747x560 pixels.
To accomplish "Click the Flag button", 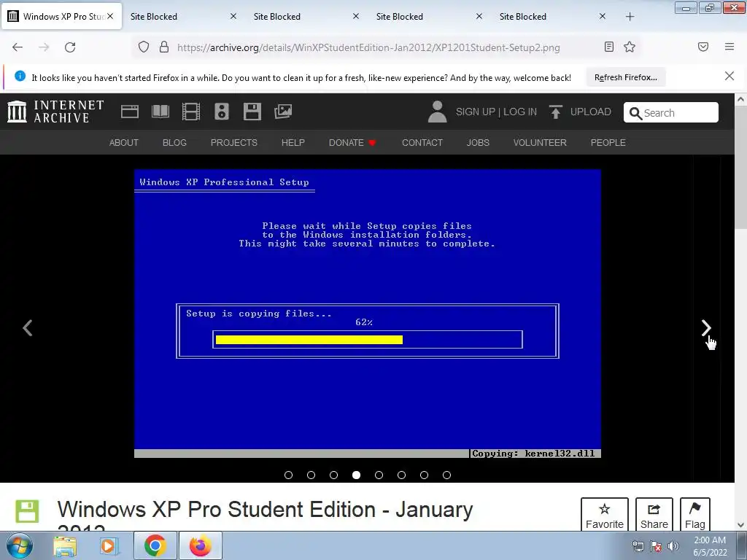I will 695,515.
